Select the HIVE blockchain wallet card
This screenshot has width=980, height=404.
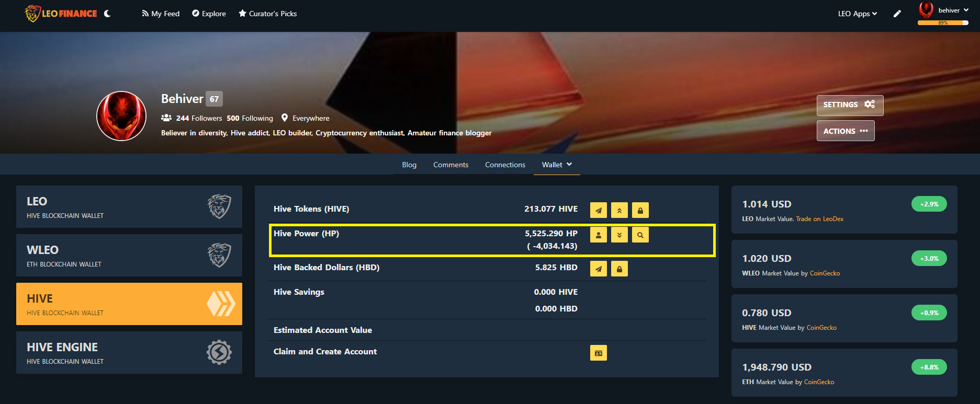pyautogui.click(x=129, y=304)
